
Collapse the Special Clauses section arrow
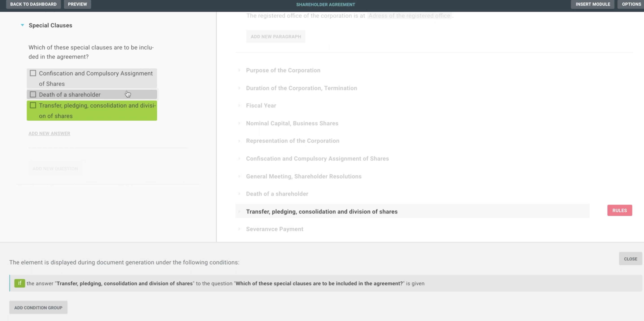(x=22, y=25)
